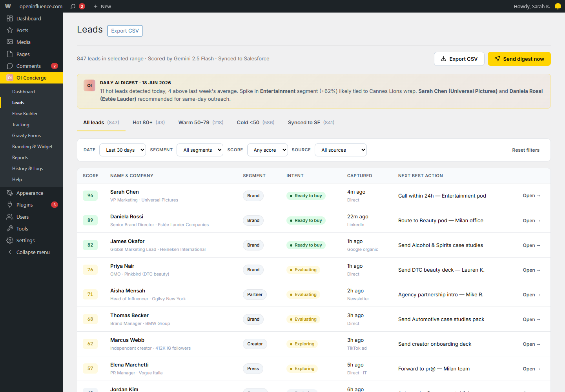Click the Media icon in sidebar
Viewport: 565px width, 392px height.
coord(10,42)
